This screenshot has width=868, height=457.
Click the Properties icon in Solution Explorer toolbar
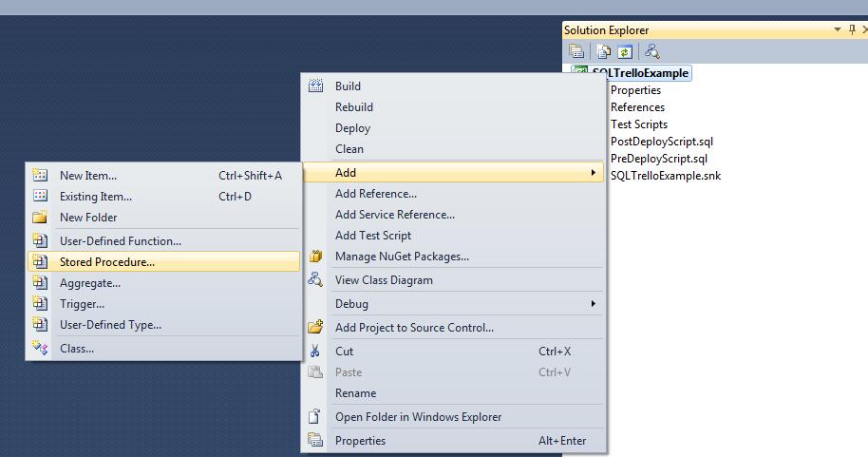(x=576, y=51)
